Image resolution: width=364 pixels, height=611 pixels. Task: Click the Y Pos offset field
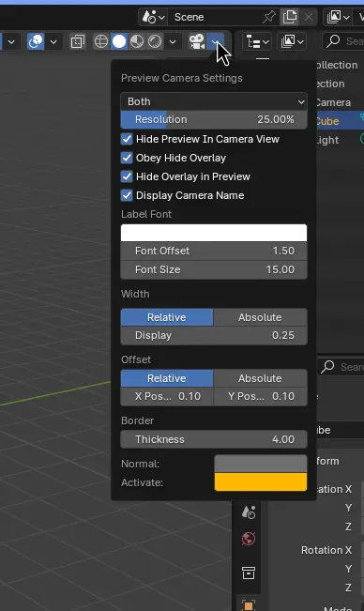point(260,396)
